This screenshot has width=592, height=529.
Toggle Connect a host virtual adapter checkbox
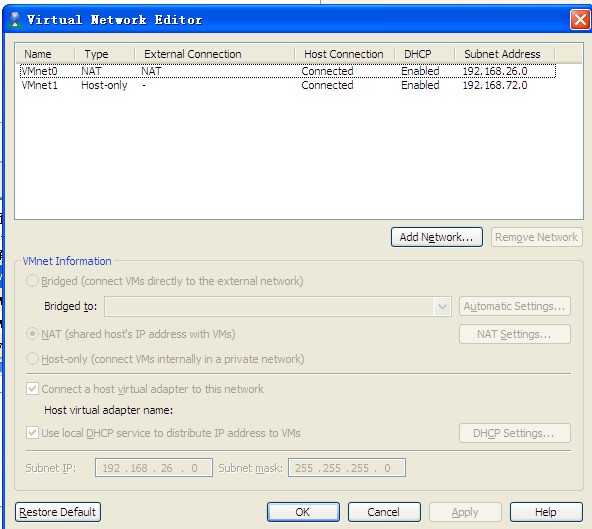click(x=32, y=389)
